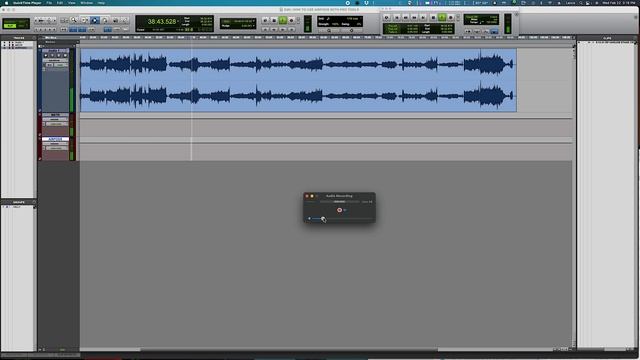The height and width of the screenshot is (360, 640).
Task: Click Return to Zero in the floating Transport window
Action: (397, 18)
